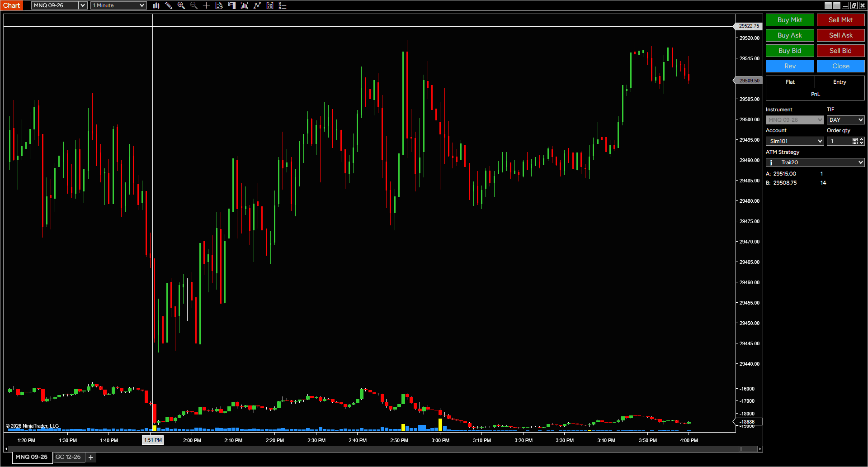
Task: Open the strategies icon
Action: (x=270, y=5)
